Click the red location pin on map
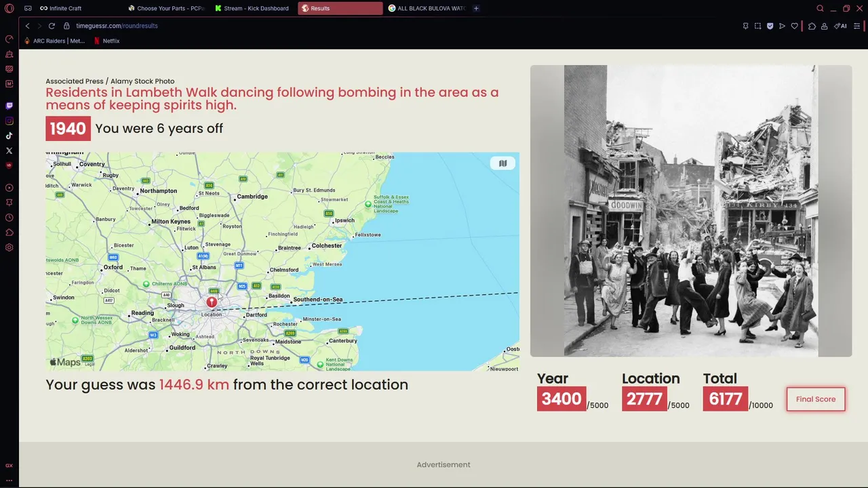This screenshot has width=868, height=488. pos(212,302)
